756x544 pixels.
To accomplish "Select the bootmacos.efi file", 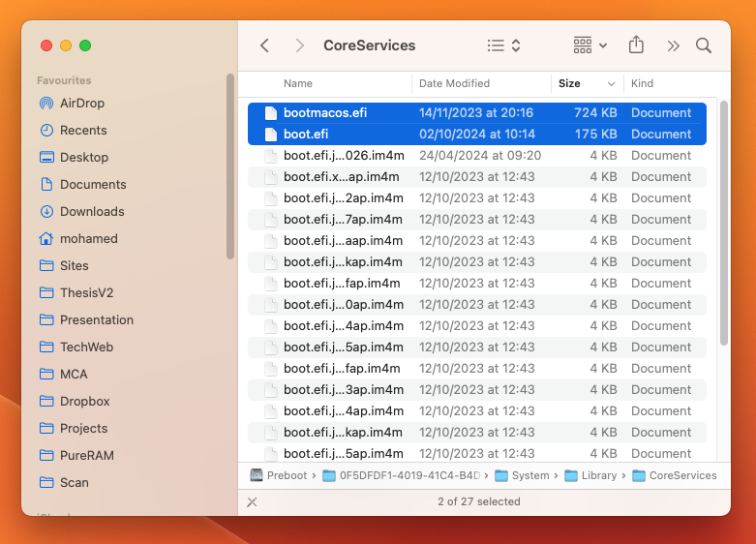I will click(x=324, y=112).
